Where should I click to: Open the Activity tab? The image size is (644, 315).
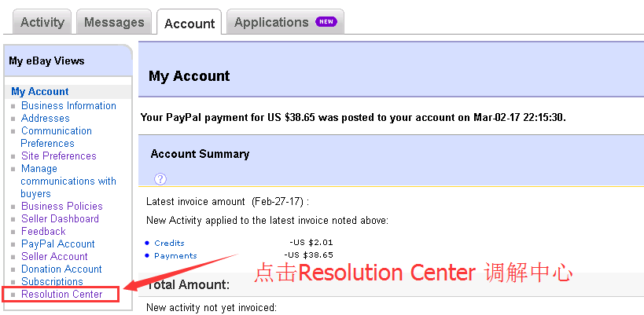click(42, 22)
